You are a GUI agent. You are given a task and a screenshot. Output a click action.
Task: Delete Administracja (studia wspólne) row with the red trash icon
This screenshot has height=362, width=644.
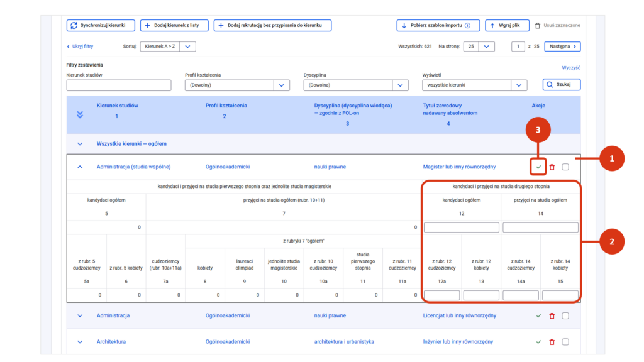[552, 167]
